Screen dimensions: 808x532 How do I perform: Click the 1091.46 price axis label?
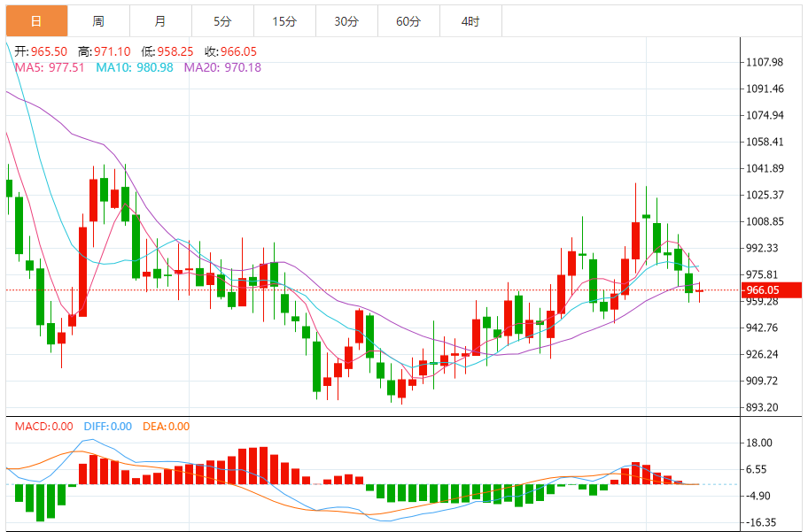tap(765, 89)
